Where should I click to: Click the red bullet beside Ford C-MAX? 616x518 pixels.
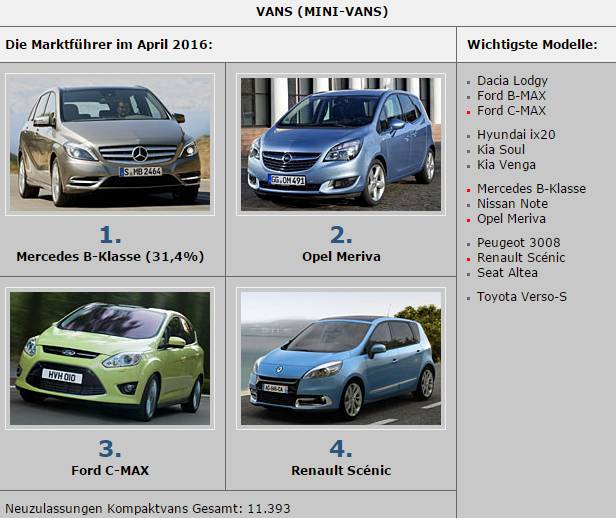468,113
